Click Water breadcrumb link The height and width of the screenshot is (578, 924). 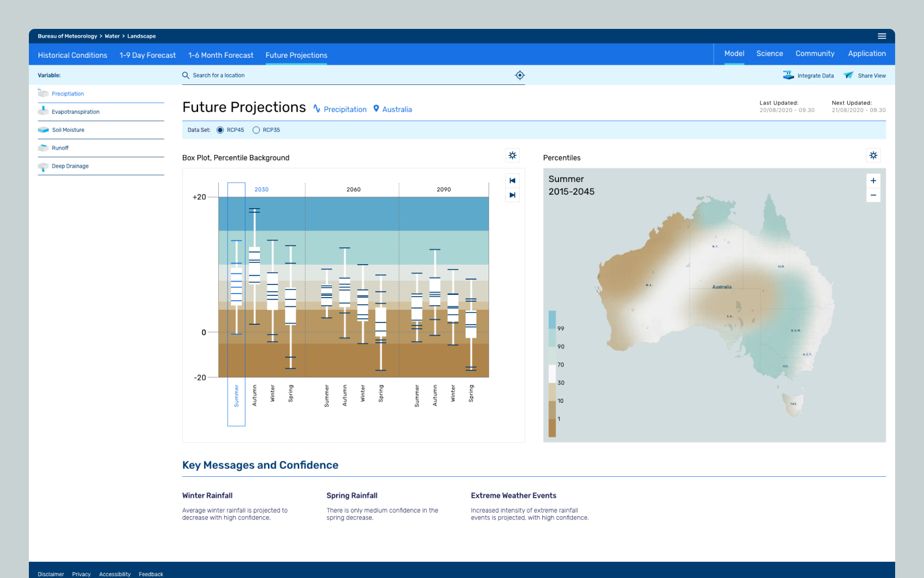(x=112, y=36)
